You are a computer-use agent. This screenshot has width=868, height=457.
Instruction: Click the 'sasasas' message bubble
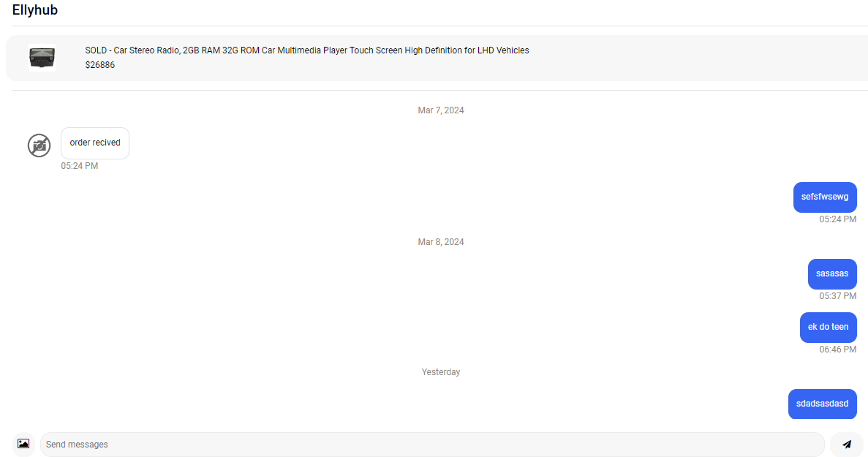(832, 273)
